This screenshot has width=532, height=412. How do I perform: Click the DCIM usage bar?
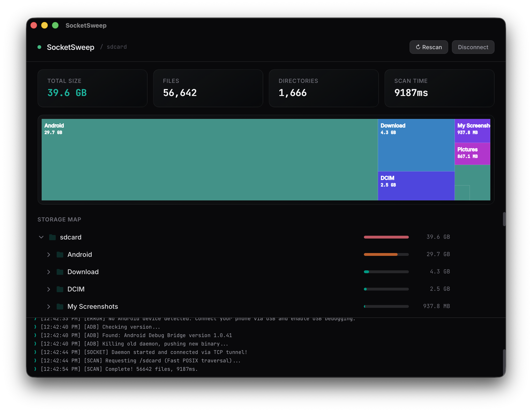coord(386,289)
